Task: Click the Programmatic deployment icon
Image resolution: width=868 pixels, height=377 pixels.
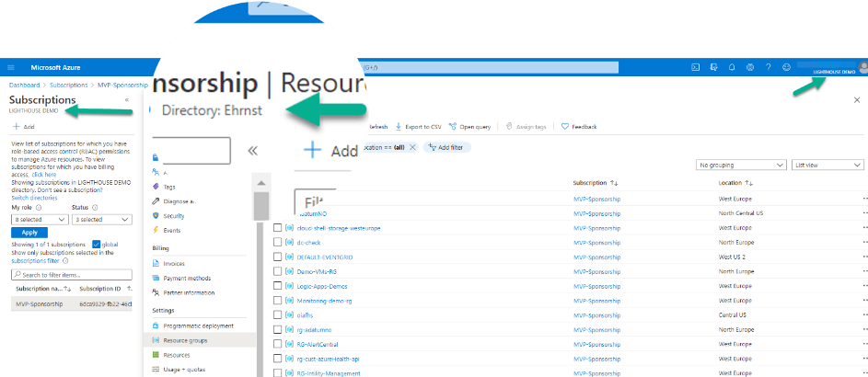Action: tap(156, 326)
